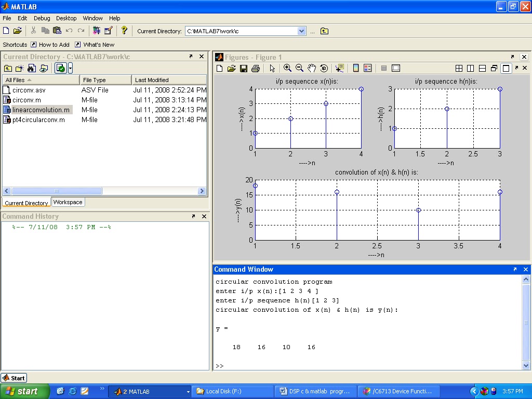
Task: Open GUIDE icon in main toolbar
Action: [x=108, y=31]
